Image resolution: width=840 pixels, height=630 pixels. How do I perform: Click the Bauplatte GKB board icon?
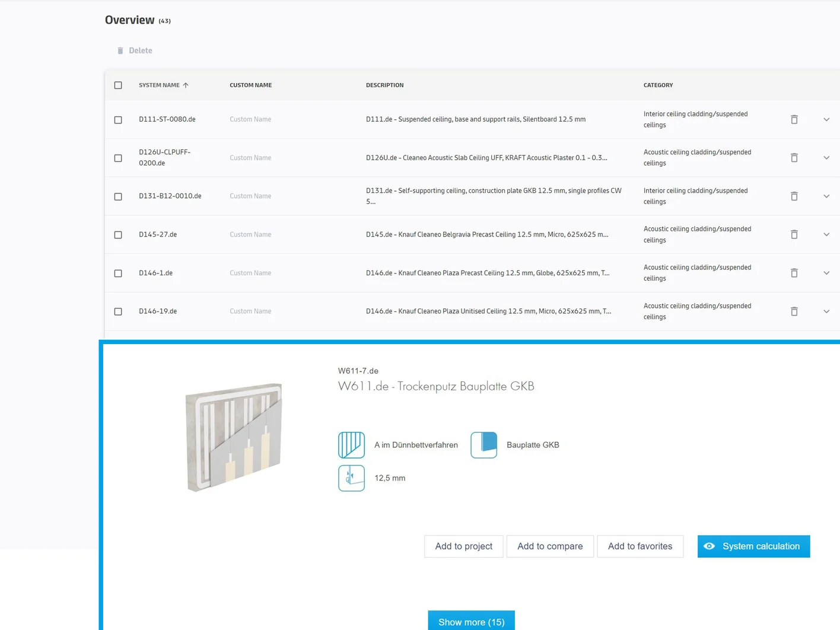click(483, 445)
